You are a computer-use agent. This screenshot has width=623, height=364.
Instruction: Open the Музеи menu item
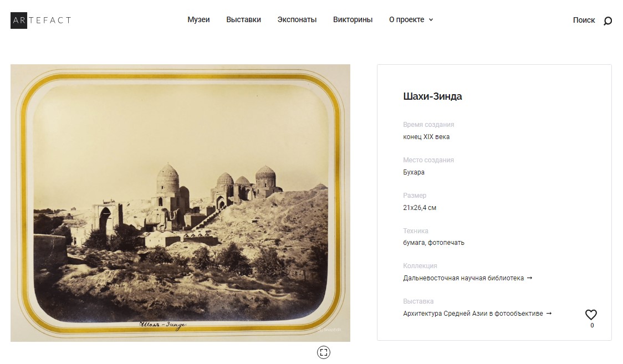pyautogui.click(x=198, y=19)
